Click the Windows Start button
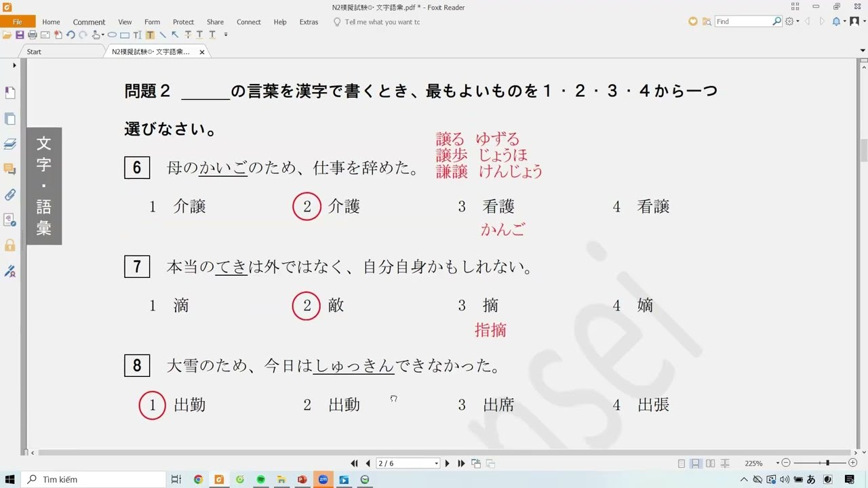The image size is (868, 488). point(10,479)
